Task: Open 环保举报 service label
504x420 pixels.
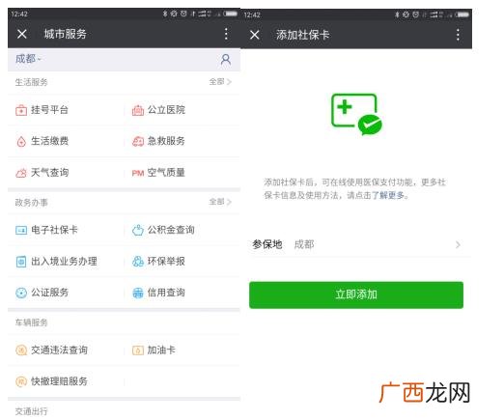Action: (166, 262)
